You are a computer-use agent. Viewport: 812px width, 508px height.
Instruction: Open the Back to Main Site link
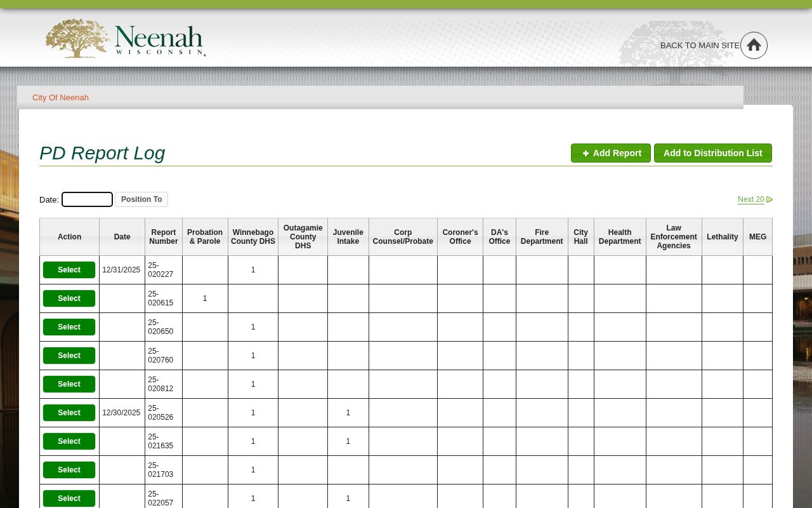[700, 46]
